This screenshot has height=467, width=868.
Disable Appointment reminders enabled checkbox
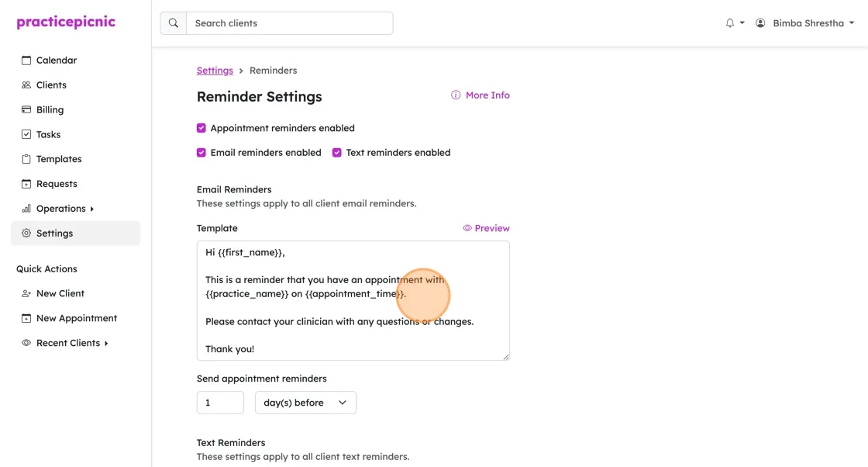(x=201, y=128)
